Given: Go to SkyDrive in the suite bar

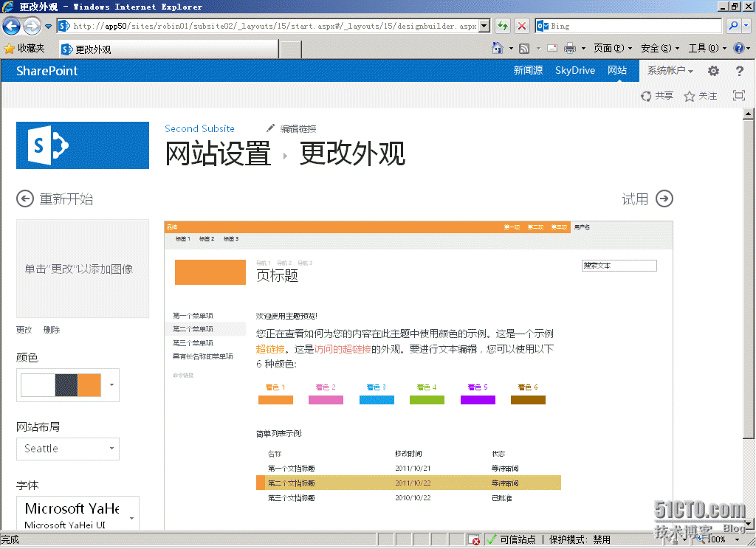Looking at the screenshot, I should click(574, 70).
